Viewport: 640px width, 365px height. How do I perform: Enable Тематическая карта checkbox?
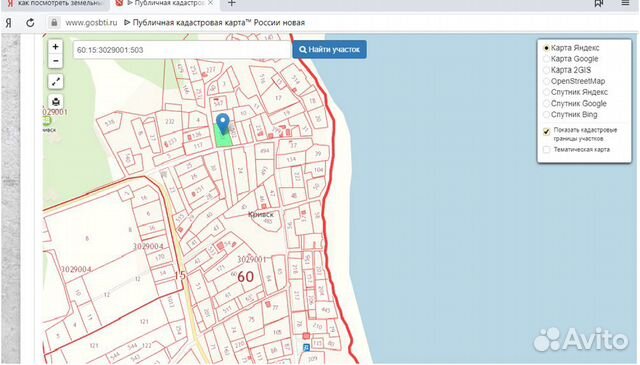(546, 150)
